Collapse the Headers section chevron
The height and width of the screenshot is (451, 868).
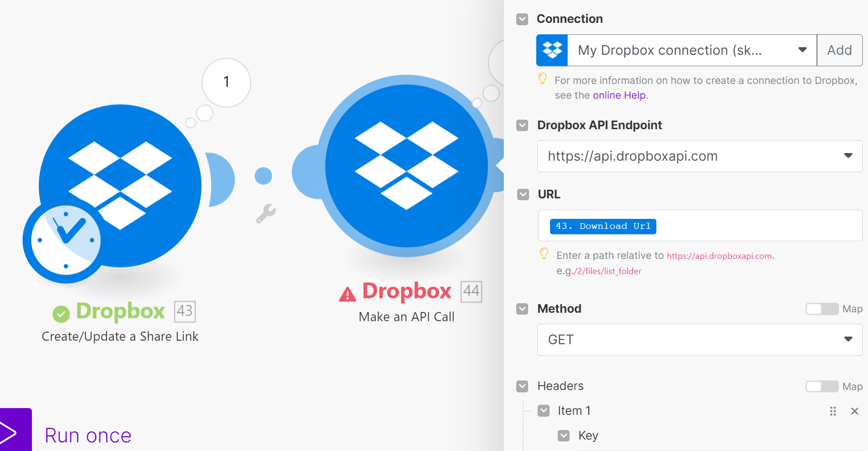point(522,386)
